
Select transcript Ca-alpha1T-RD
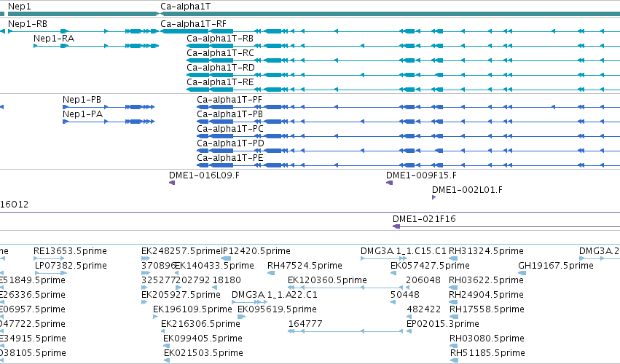pyautogui.click(x=221, y=68)
